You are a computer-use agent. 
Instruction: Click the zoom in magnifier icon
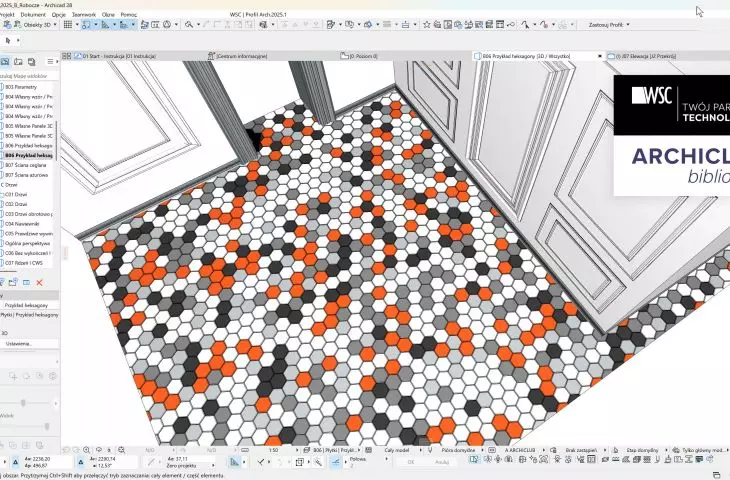coord(87,450)
